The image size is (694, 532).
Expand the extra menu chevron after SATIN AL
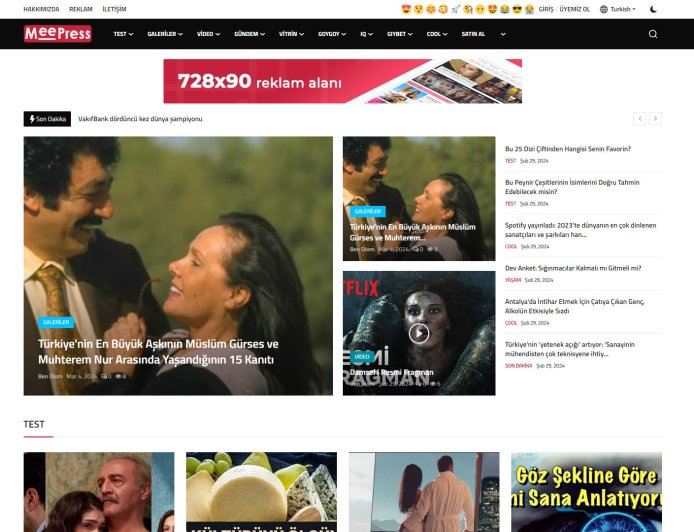(x=503, y=34)
